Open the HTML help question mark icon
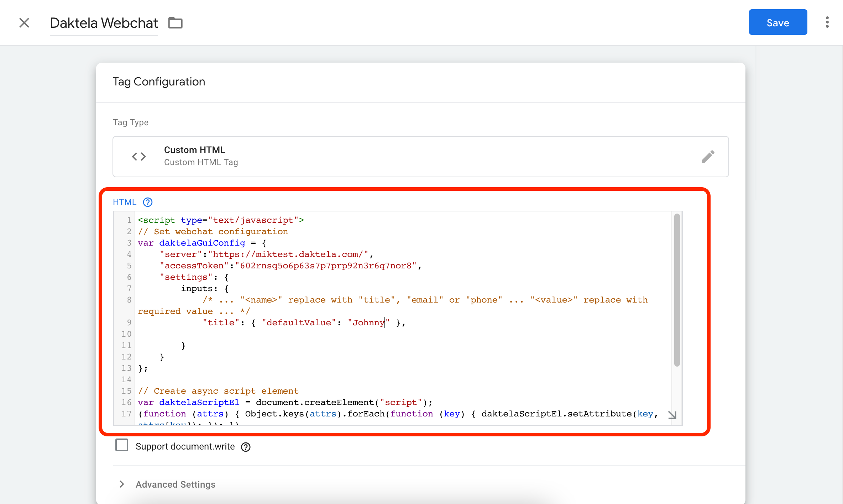Viewport: 843px width, 504px height. [x=148, y=202]
